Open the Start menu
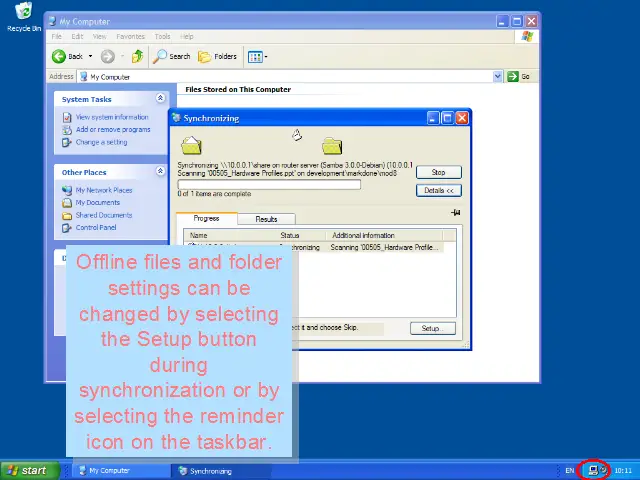Screen dimensions: 640x480 (x=30, y=471)
